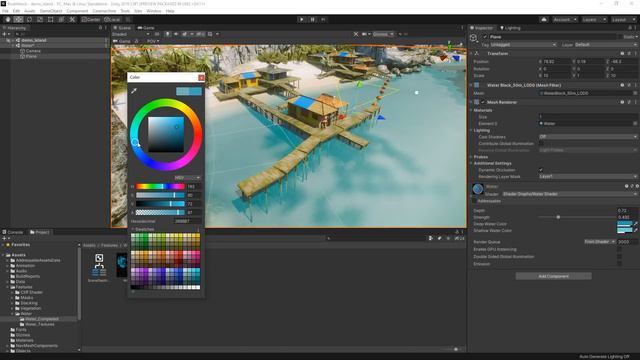Open the Layout dropdown
The width and height of the screenshot is (640, 360).
click(623, 19)
